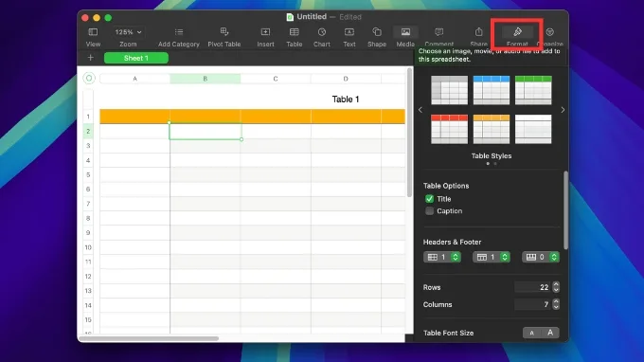Viewport: 644px width, 362px height.
Task: Open footer rows count popup
Action: [541, 257]
